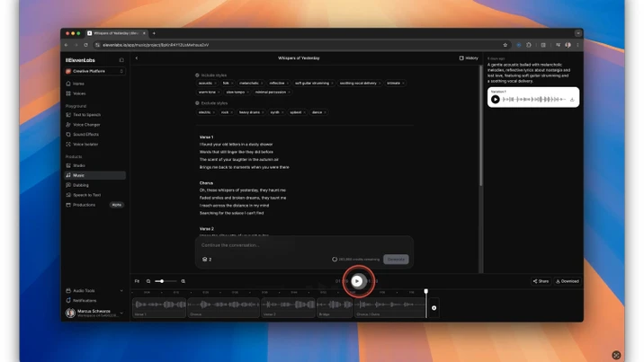Remove the 'rock' exclude style tag
The height and width of the screenshot is (362, 644).
point(232,112)
